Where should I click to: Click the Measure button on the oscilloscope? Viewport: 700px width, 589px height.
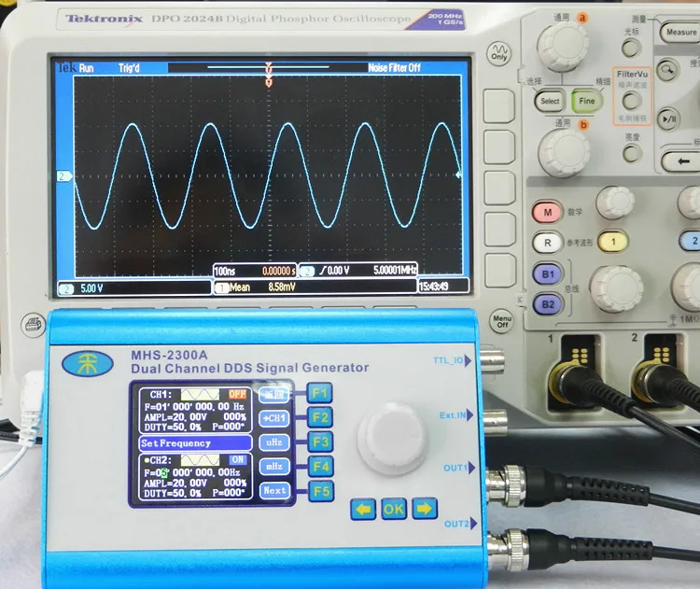pyautogui.click(x=679, y=33)
